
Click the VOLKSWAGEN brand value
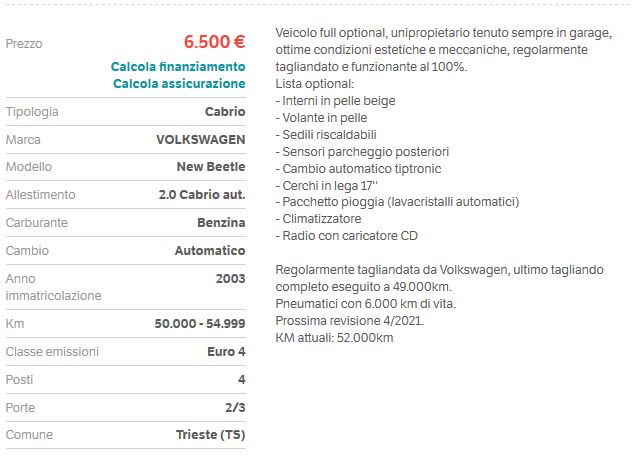click(200, 139)
